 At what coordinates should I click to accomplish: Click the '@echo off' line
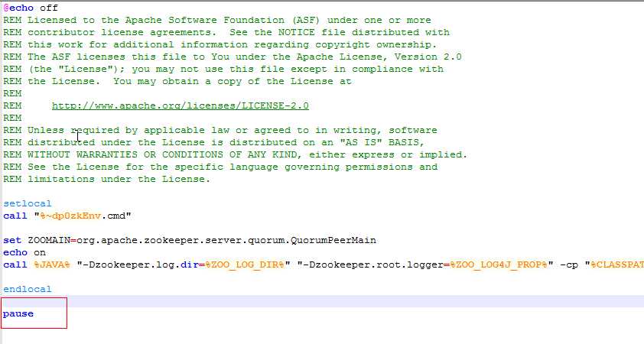(x=31, y=8)
